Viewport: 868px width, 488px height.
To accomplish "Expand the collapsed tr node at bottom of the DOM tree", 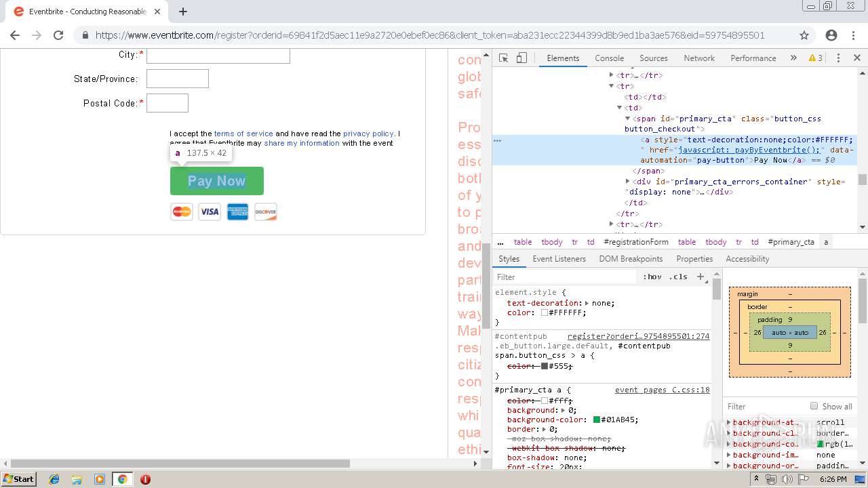I will click(611, 224).
